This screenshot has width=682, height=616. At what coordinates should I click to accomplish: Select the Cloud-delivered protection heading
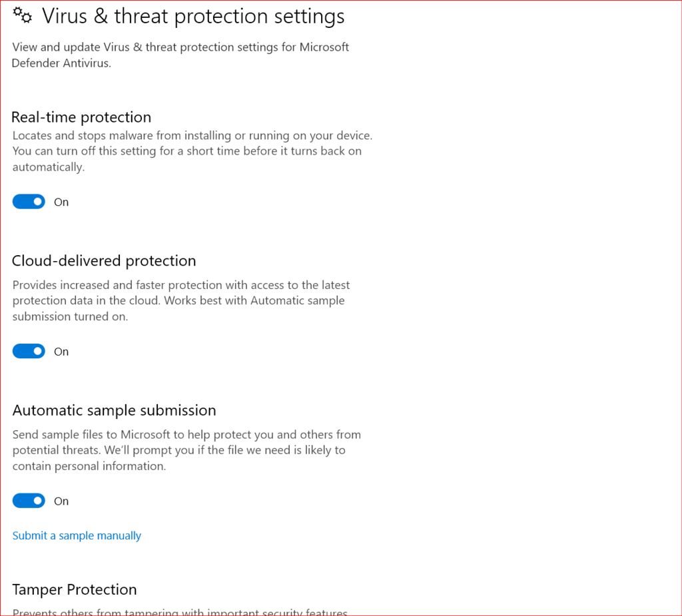pos(104,260)
